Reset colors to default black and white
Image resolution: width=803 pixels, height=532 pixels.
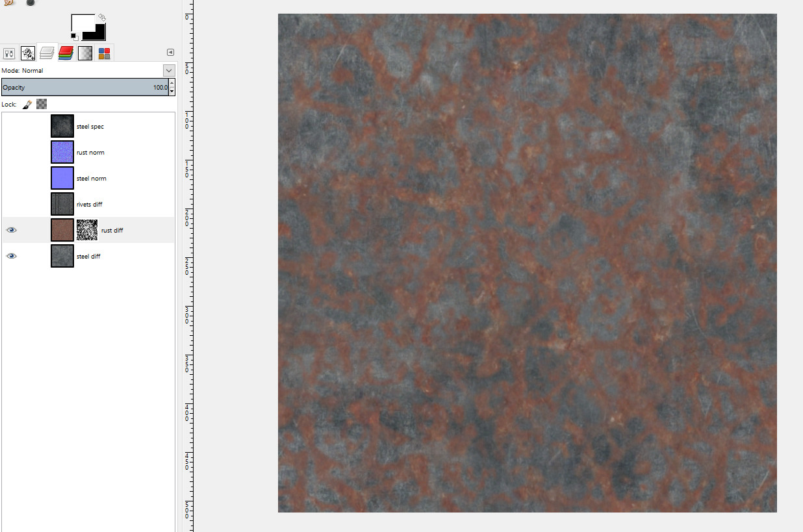(x=74, y=36)
